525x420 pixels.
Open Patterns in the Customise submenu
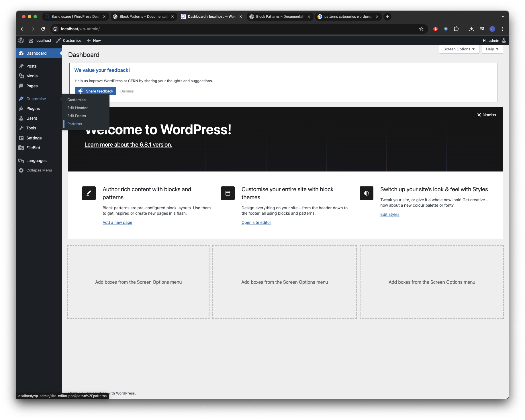coord(75,124)
